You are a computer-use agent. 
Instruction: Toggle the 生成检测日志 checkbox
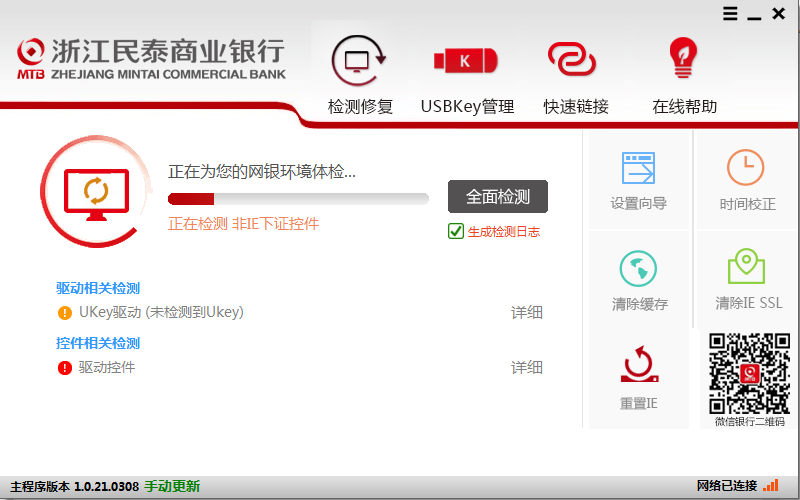pyautogui.click(x=455, y=231)
